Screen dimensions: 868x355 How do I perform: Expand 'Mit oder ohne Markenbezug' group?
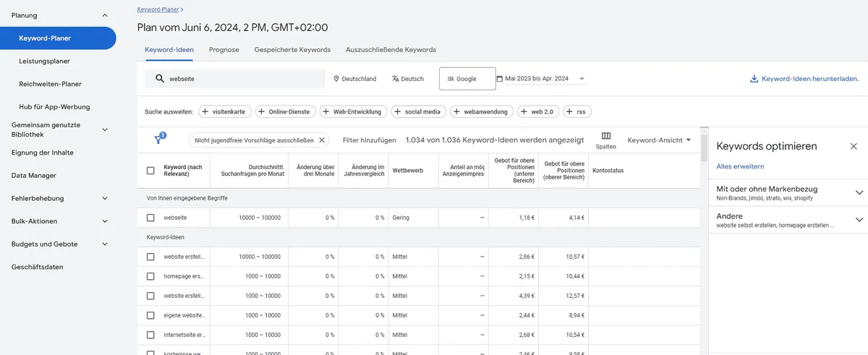click(859, 192)
